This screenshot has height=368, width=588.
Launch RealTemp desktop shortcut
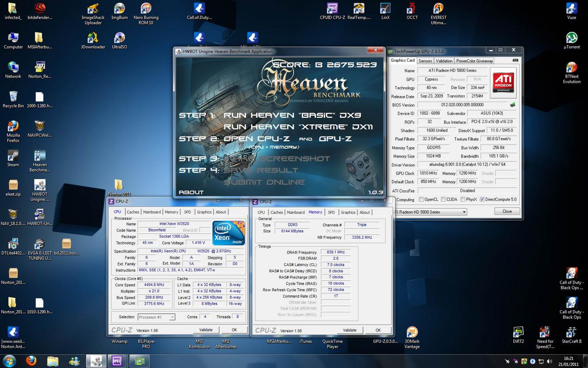point(359,12)
